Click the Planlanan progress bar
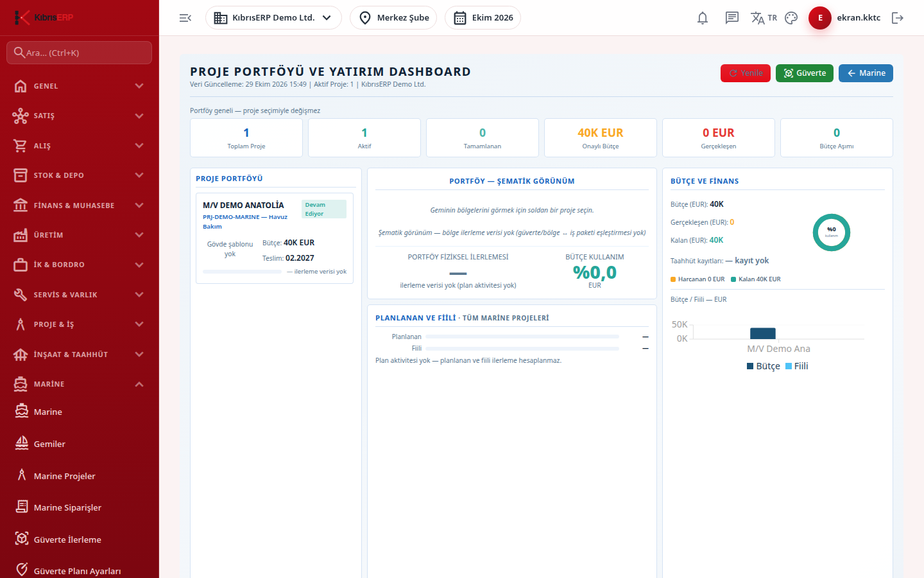This screenshot has height=578, width=924. pyautogui.click(x=522, y=337)
